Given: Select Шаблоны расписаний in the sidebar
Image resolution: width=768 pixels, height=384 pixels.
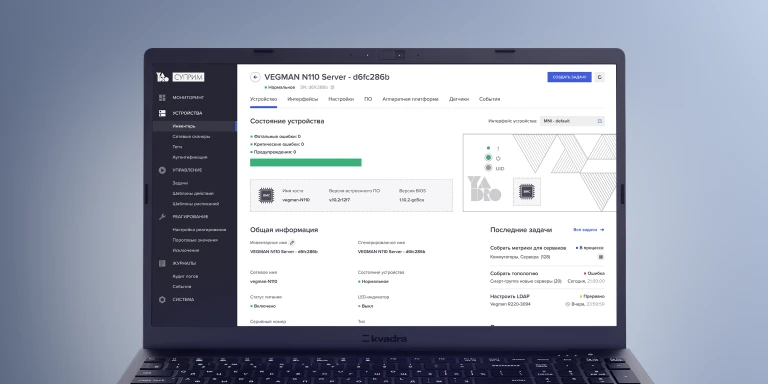Looking at the screenshot, I should pyautogui.click(x=195, y=204).
